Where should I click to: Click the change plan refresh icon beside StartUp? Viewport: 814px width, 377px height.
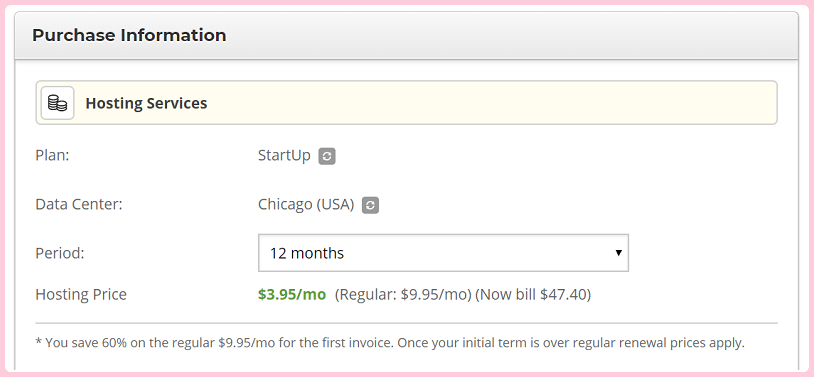pyautogui.click(x=327, y=156)
